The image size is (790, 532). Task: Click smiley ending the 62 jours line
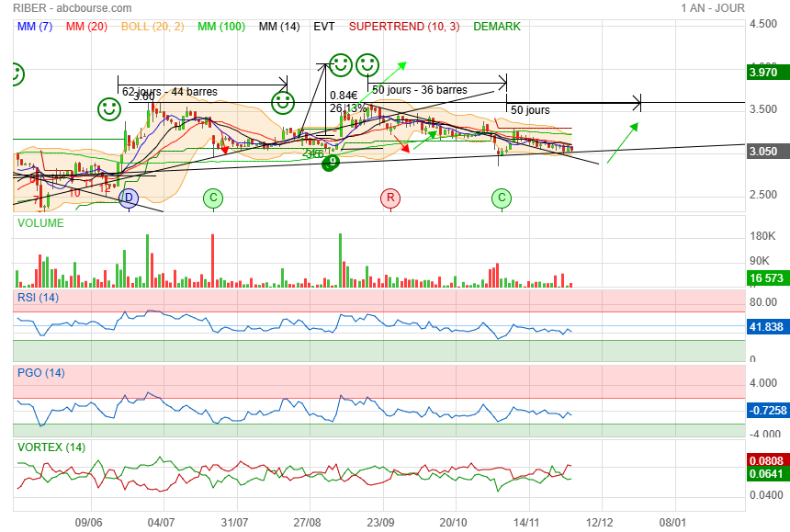coord(282,101)
